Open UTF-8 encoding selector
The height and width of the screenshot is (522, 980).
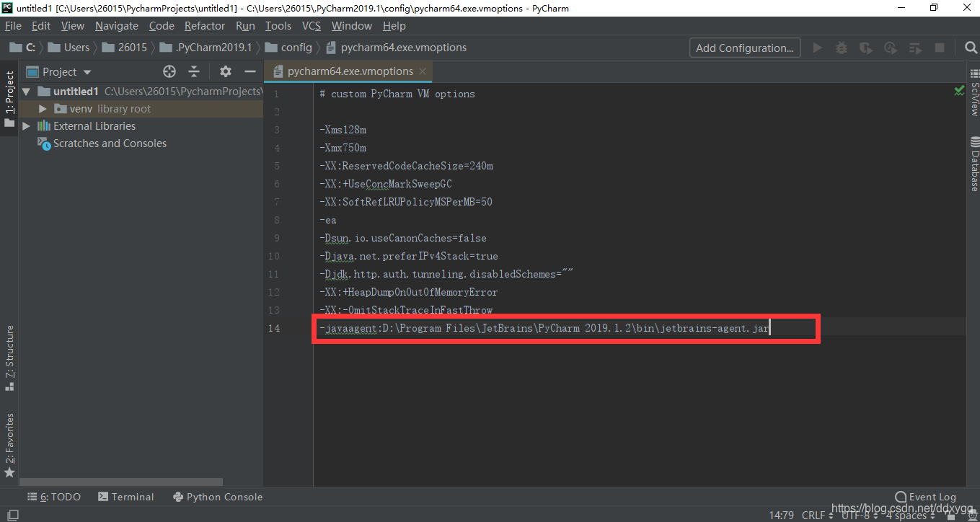(858, 515)
